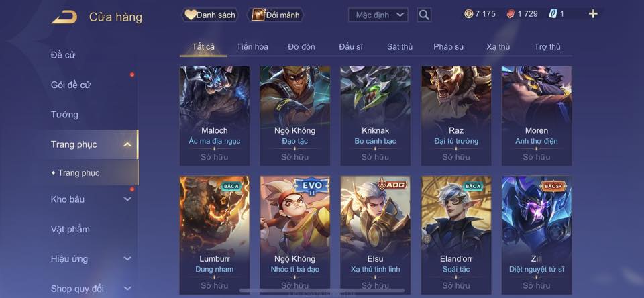Select Maloch Ác ma địa ngục skin card
The height and width of the screenshot is (298, 644).
click(x=215, y=116)
